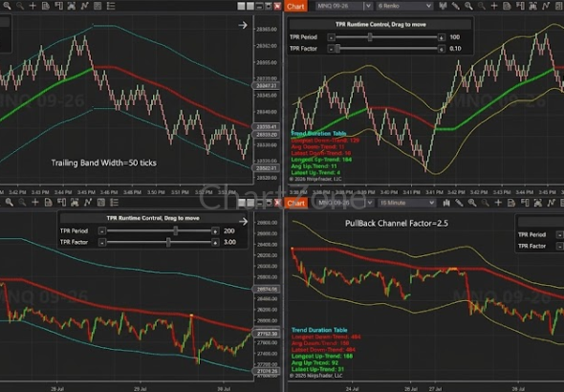The image size is (564, 392).
Task: Select the top-right Chart tab
Action: [295, 6]
